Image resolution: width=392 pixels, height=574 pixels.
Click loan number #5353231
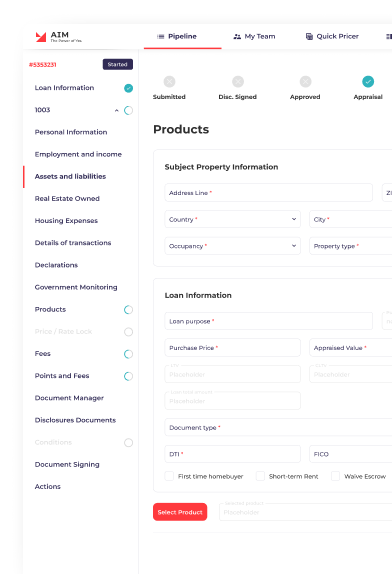pyautogui.click(x=42, y=65)
